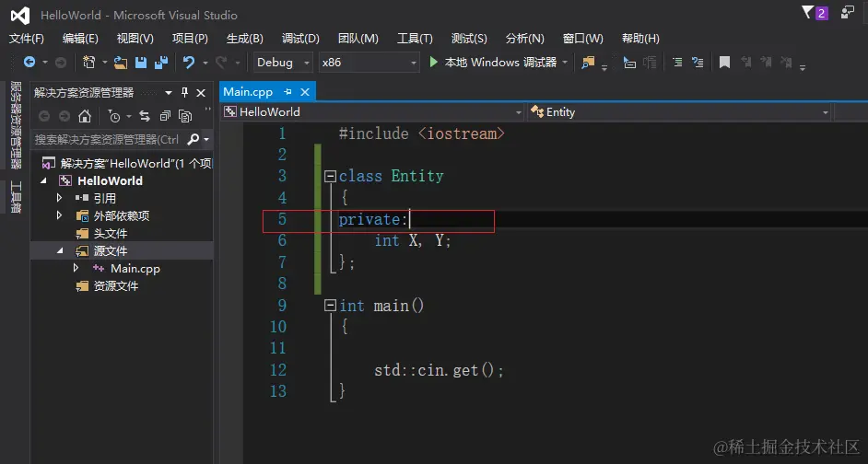
Task: Click the Comment selected lines icon
Action: coord(677,63)
